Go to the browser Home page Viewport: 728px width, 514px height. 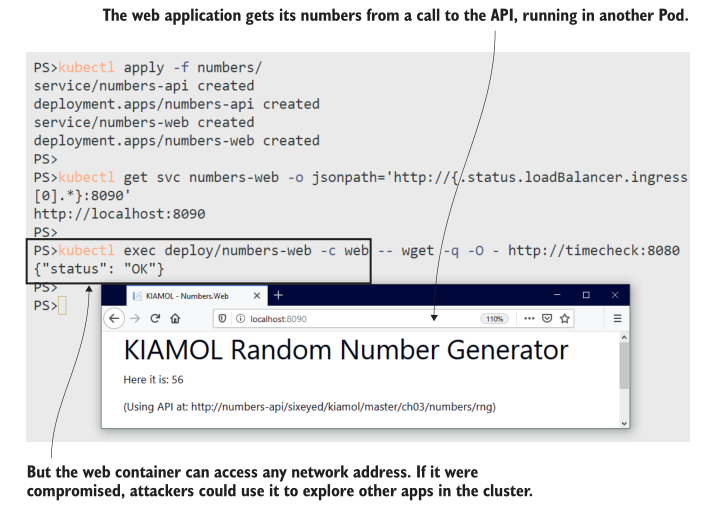(175, 319)
